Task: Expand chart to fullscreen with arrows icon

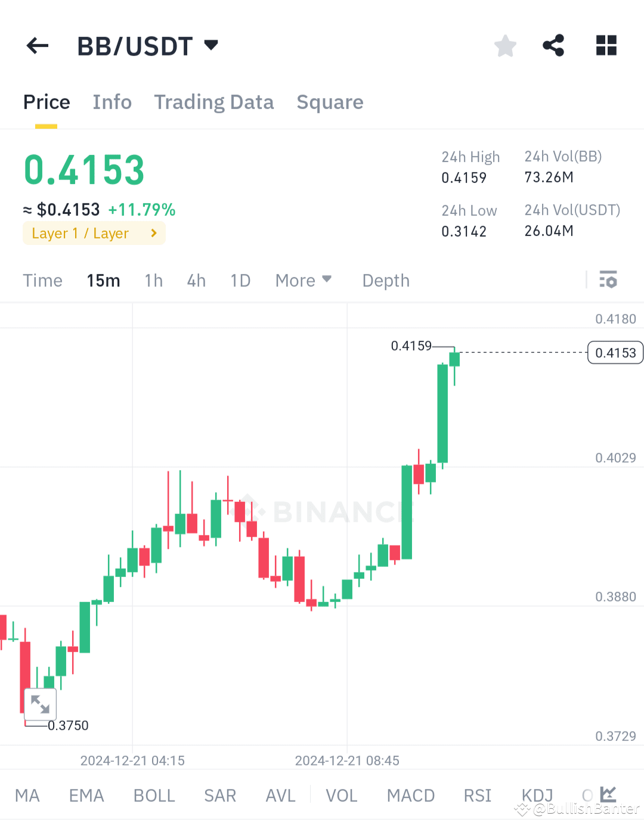Action: click(x=41, y=704)
